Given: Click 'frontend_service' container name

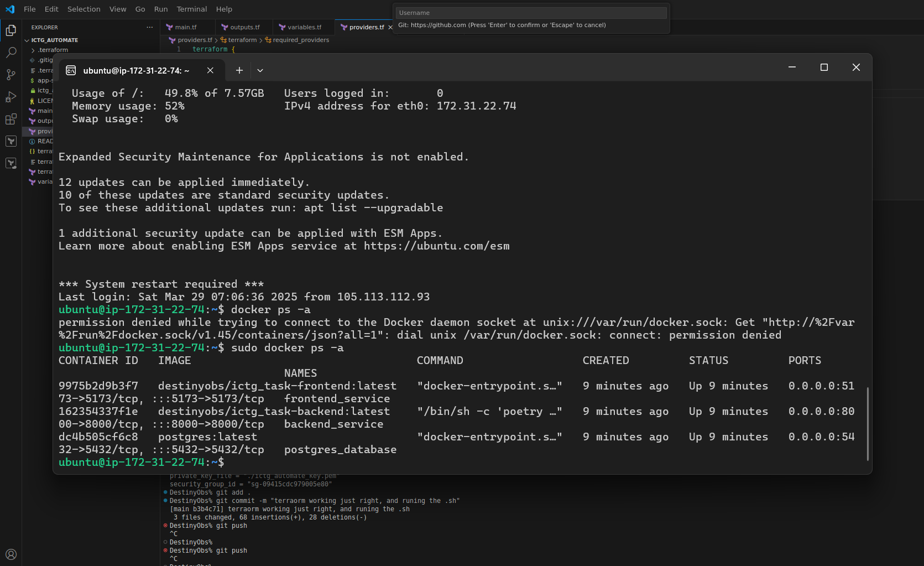Looking at the screenshot, I should (x=337, y=399).
